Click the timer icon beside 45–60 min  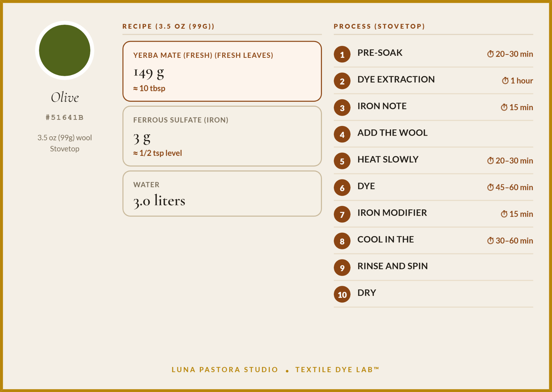[x=490, y=187]
